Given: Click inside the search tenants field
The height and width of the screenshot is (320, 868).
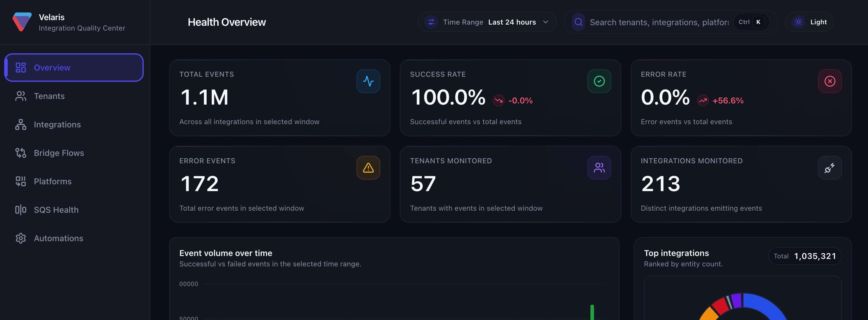Looking at the screenshot, I should (x=657, y=22).
